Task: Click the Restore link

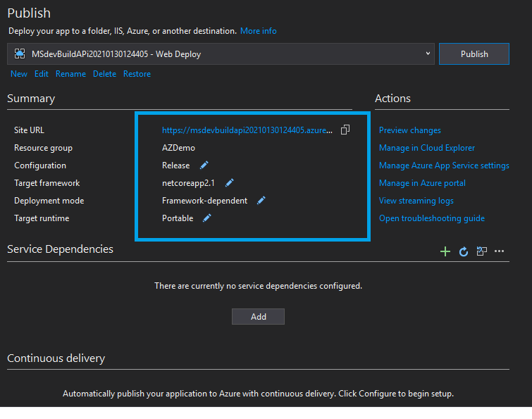Action: click(x=137, y=74)
